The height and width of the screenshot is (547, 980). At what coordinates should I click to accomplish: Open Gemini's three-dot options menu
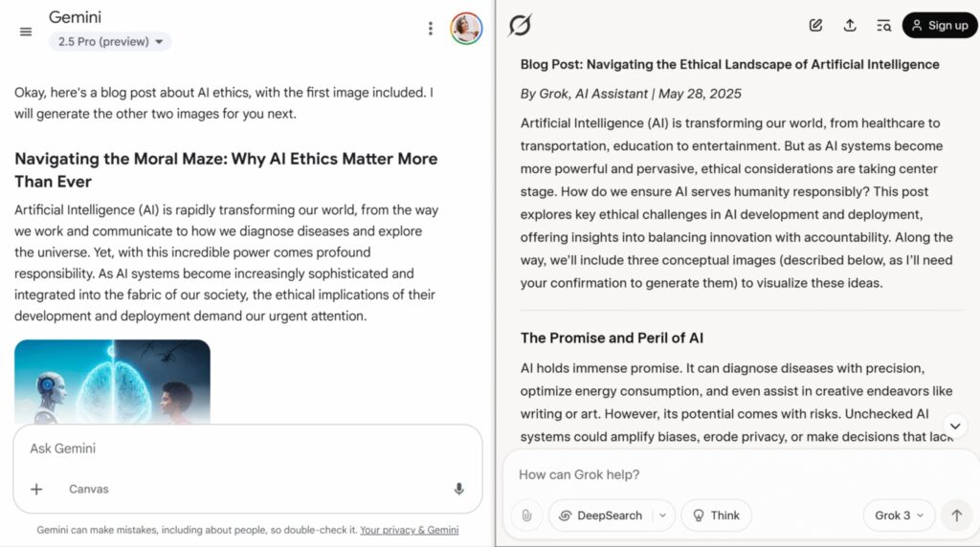click(x=430, y=29)
